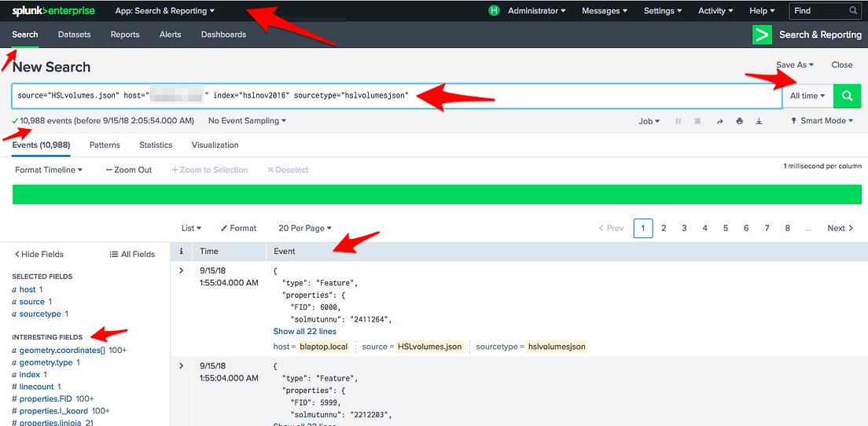Click in the search query input field
868x426 pixels.
(x=396, y=96)
